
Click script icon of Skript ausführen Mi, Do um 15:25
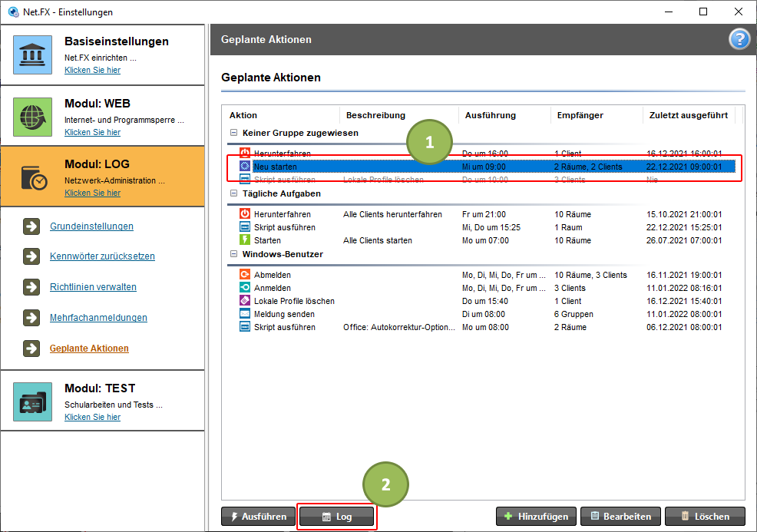click(245, 227)
